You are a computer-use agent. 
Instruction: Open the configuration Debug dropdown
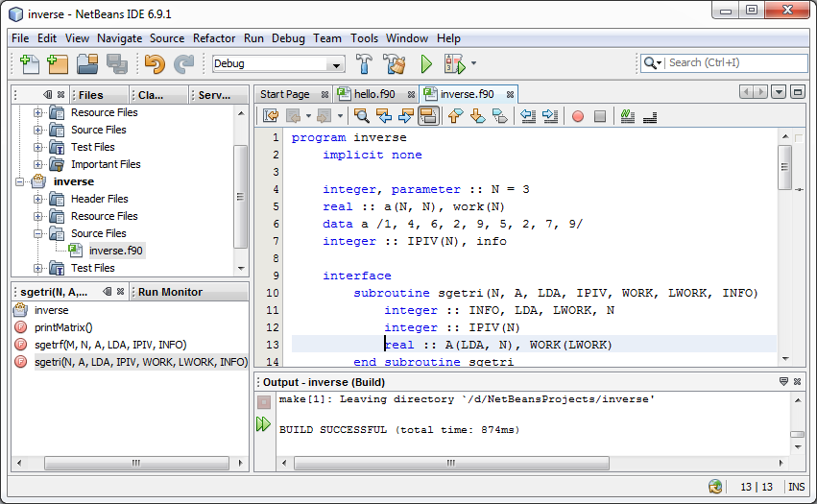[337, 64]
